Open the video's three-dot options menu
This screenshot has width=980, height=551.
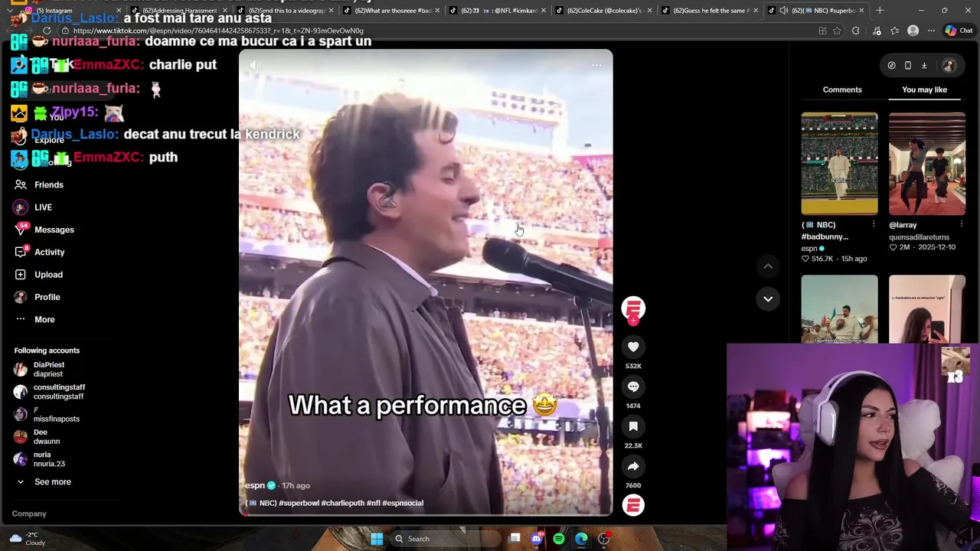[x=596, y=66]
